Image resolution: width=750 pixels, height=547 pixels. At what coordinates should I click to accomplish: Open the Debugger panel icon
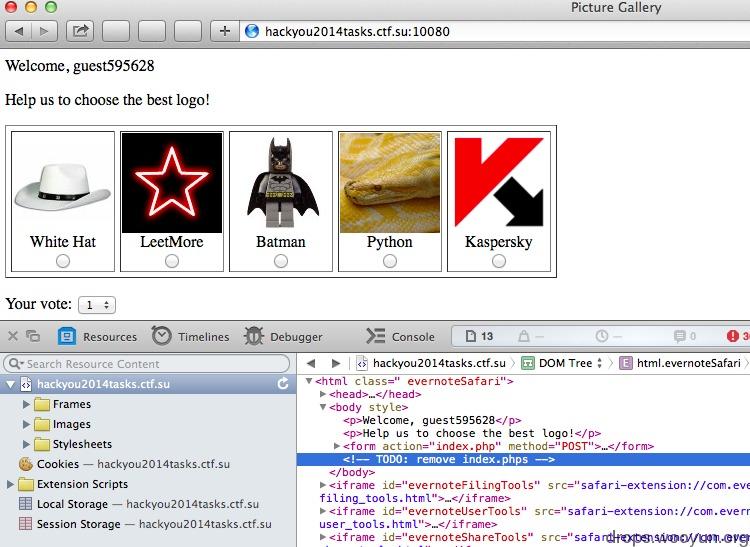click(254, 337)
